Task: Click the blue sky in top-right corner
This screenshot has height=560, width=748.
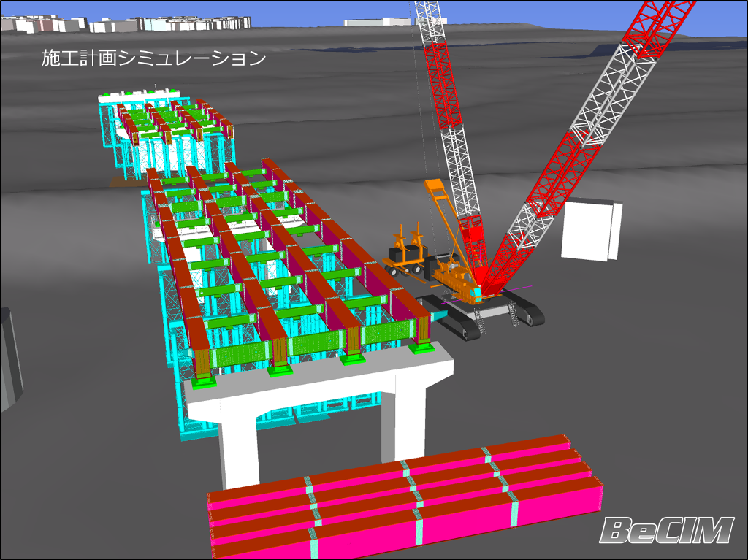Action: tap(716, 15)
